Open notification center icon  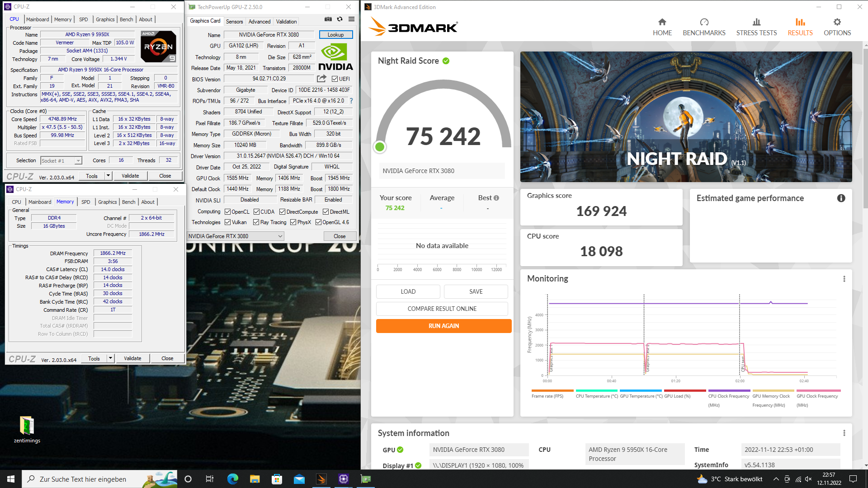point(853,479)
